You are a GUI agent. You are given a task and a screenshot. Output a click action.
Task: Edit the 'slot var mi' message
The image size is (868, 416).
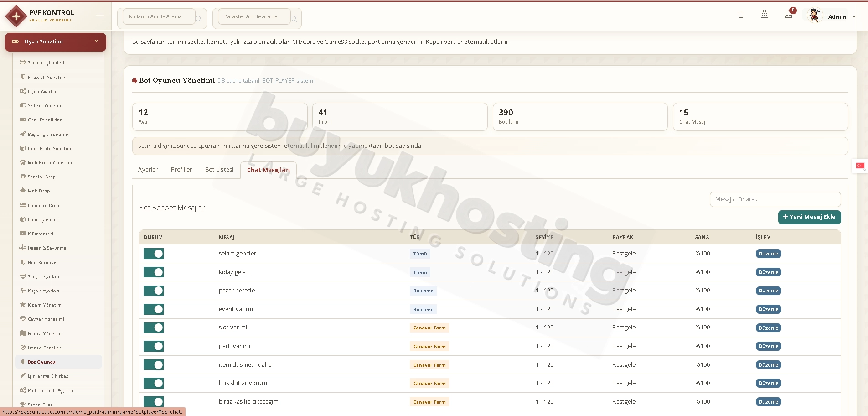point(768,328)
